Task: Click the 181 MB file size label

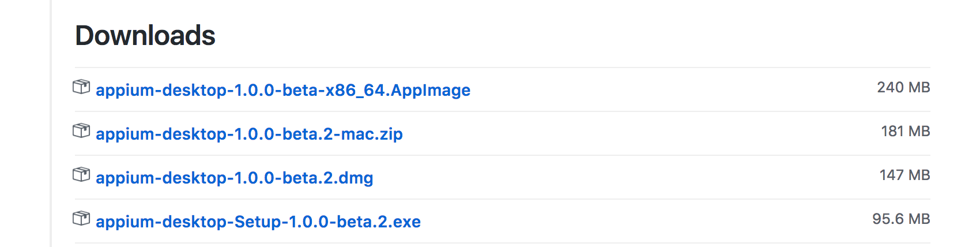Action: (905, 131)
